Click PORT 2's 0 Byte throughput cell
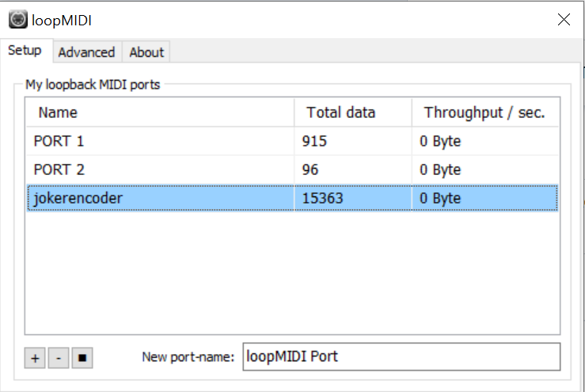This screenshot has height=392, width=585. (485, 169)
